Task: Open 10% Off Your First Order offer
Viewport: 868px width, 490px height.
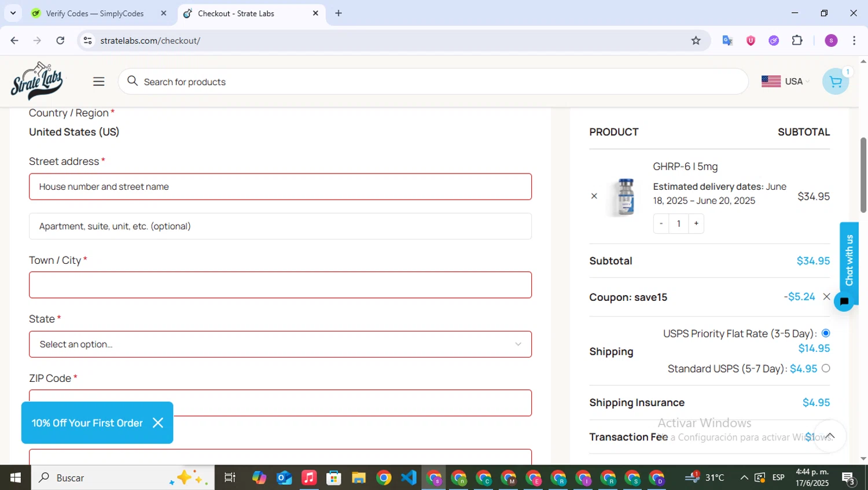Action: (x=87, y=423)
